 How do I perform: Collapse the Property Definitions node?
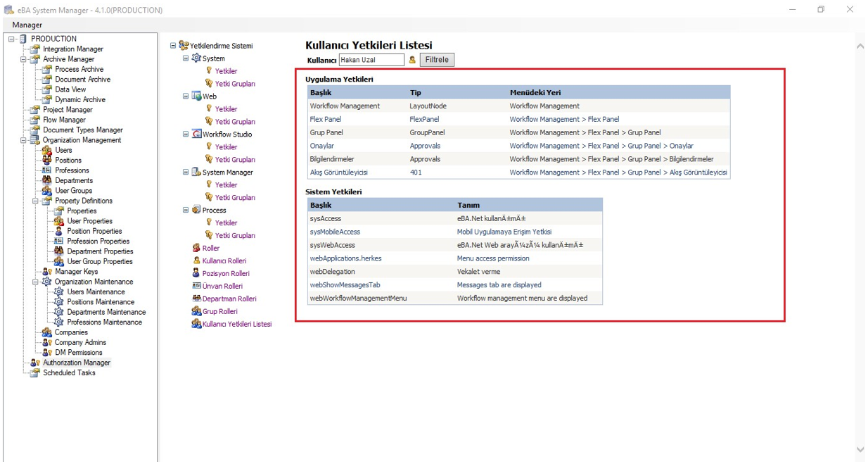pos(35,201)
